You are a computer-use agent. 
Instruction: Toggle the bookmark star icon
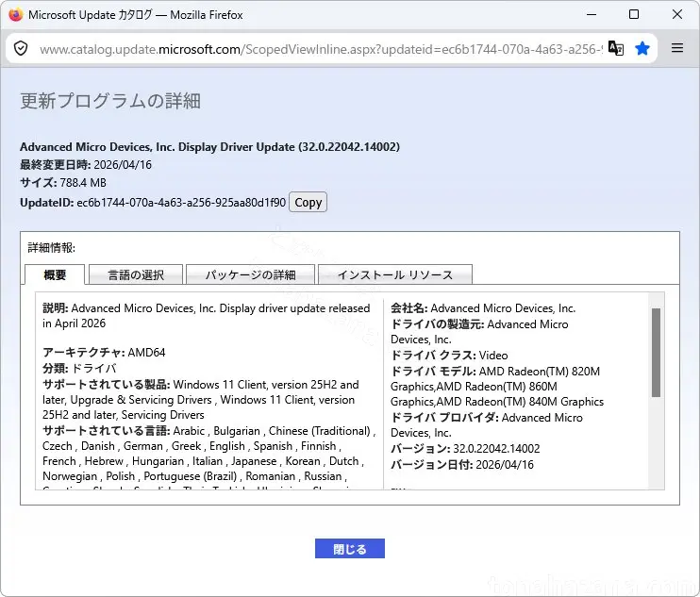[642, 48]
